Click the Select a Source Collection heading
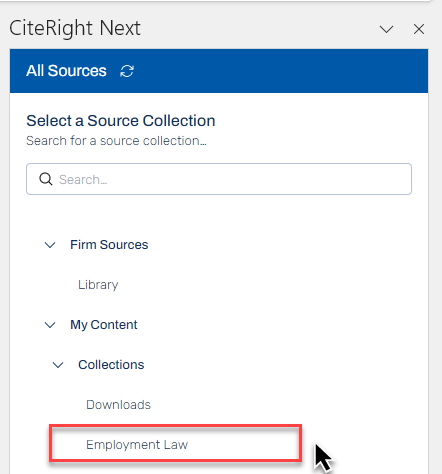 (121, 121)
